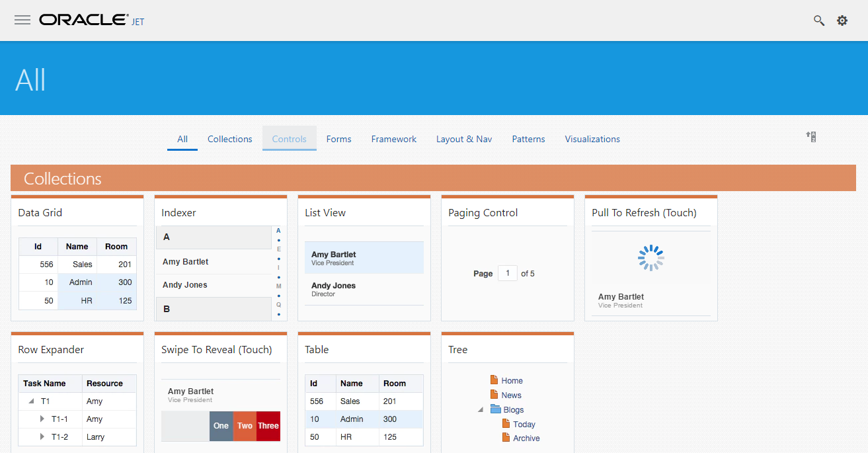Click the orange Two swipe button

[245, 426]
